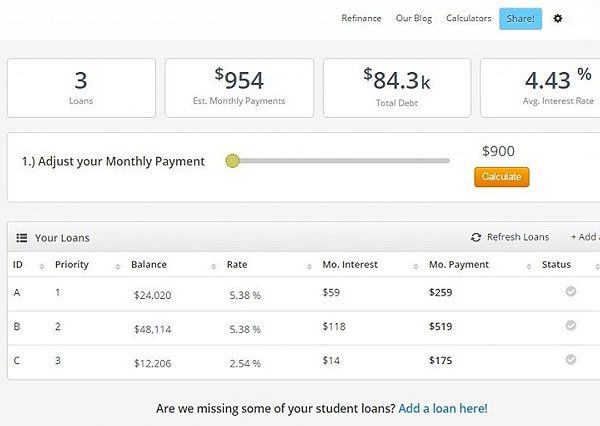
Task: Click the $259 monthly payment value
Action: coord(440,292)
